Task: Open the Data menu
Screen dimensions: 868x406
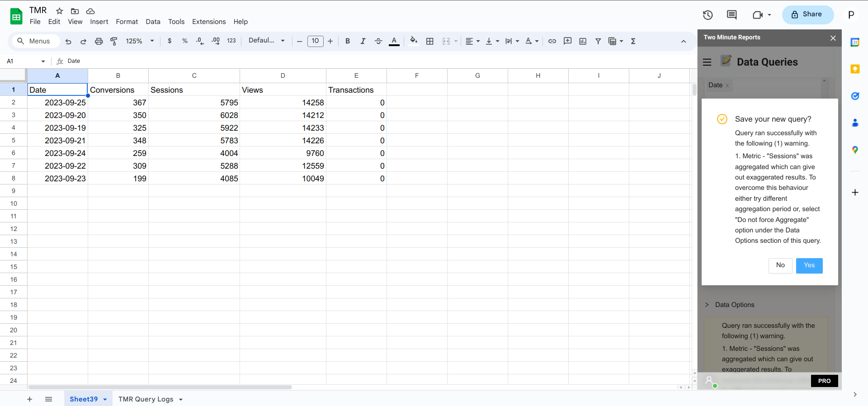Action: [153, 22]
